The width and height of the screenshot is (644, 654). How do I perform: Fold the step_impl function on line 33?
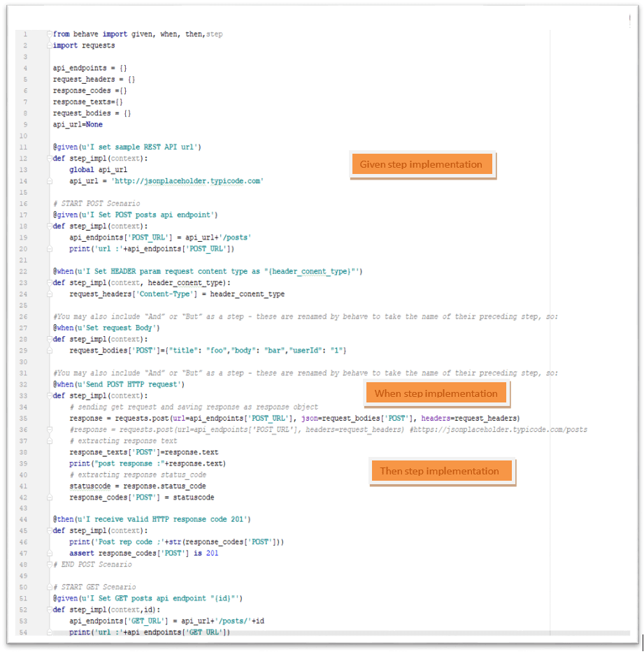point(49,395)
